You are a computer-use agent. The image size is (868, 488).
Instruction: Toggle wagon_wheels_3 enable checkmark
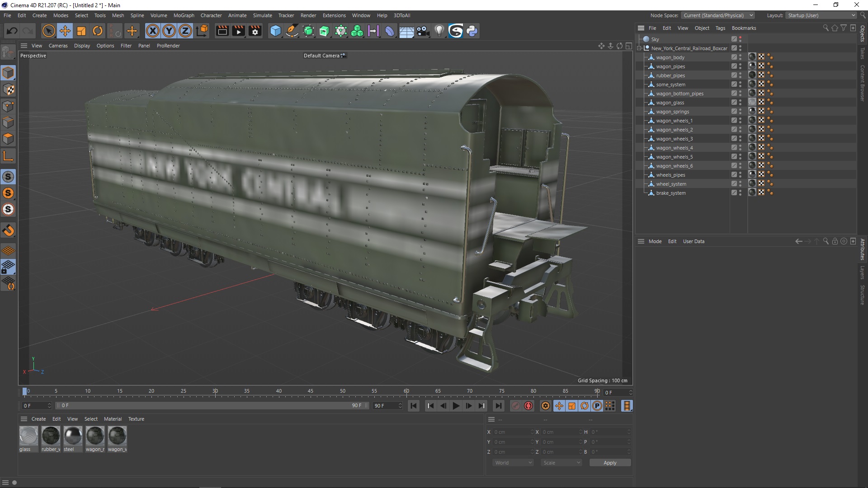pyautogui.click(x=734, y=139)
